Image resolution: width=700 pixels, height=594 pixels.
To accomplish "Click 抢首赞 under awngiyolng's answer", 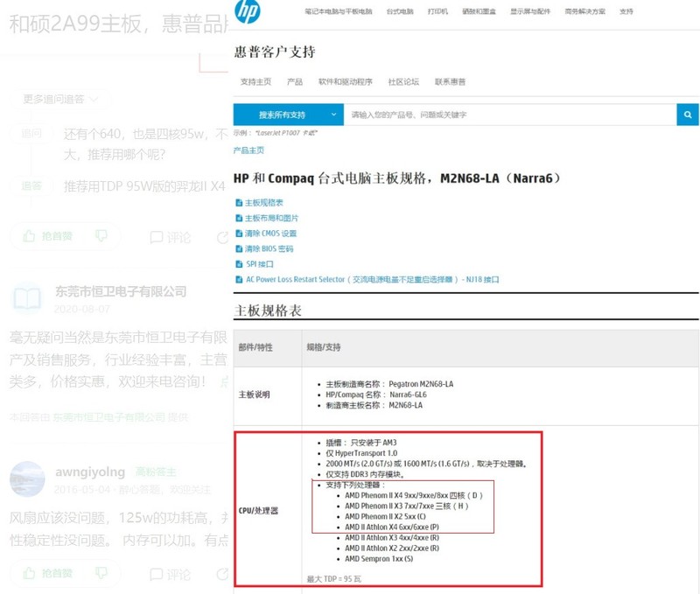I will click(x=49, y=573).
